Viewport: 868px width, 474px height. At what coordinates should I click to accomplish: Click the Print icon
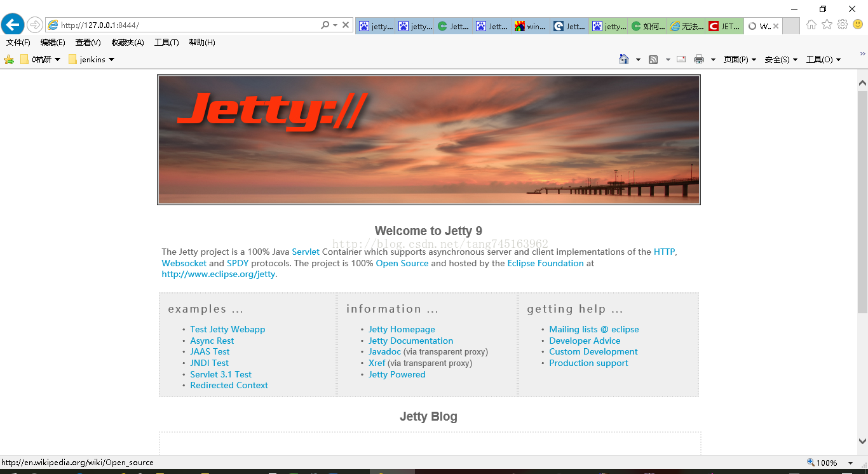pos(699,59)
